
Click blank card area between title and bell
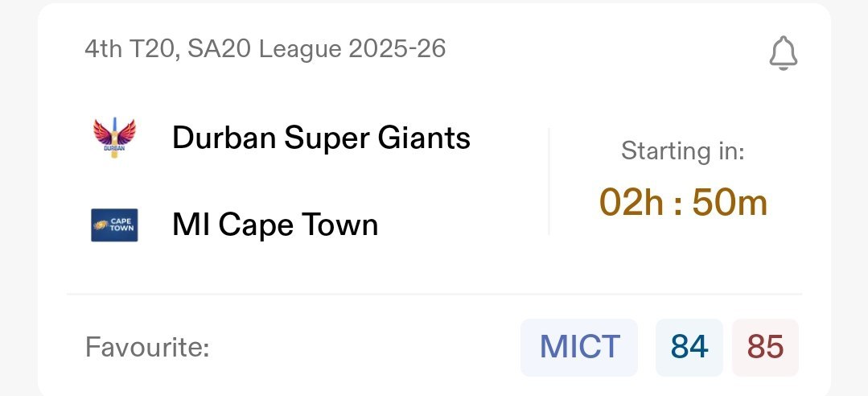[x=603, y=52]
